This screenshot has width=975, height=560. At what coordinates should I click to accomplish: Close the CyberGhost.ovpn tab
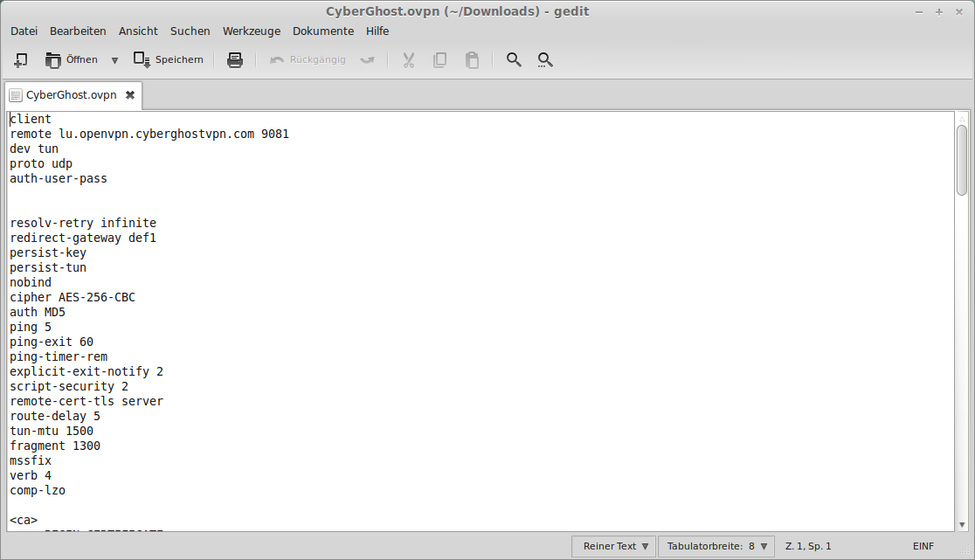click(130, 95)
